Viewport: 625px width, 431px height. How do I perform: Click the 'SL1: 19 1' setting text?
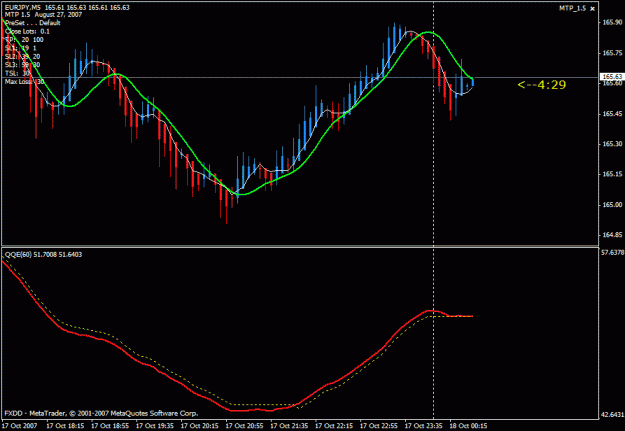(x=21, y=48)
